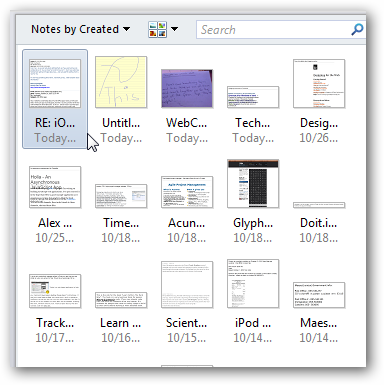Click the "WebC..." note title

click(187, 123)
